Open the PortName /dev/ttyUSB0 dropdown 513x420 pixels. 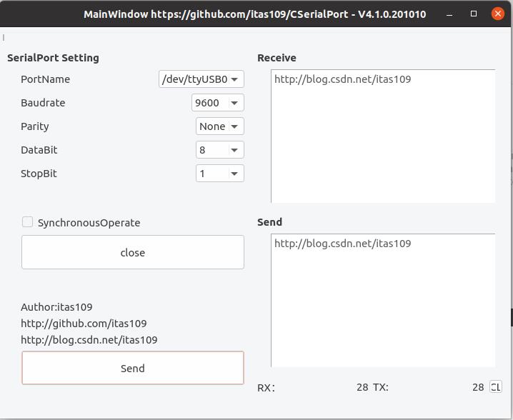[201, 79]
